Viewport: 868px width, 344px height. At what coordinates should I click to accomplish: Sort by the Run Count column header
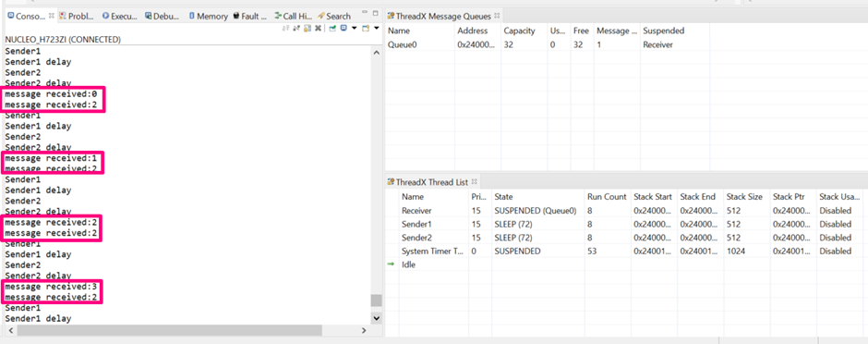[x=607, y=197]
